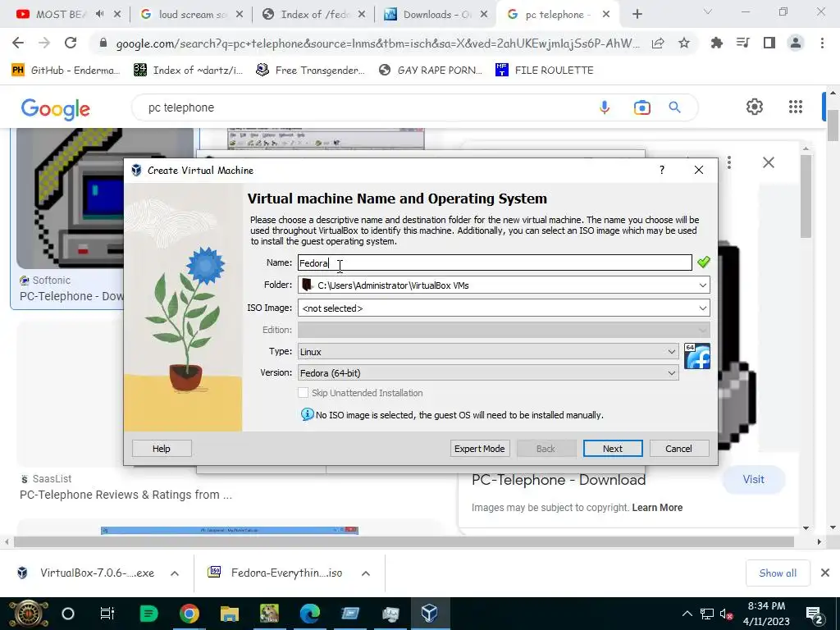
Task: Open the Windows Start button
Action: (27, 614)
